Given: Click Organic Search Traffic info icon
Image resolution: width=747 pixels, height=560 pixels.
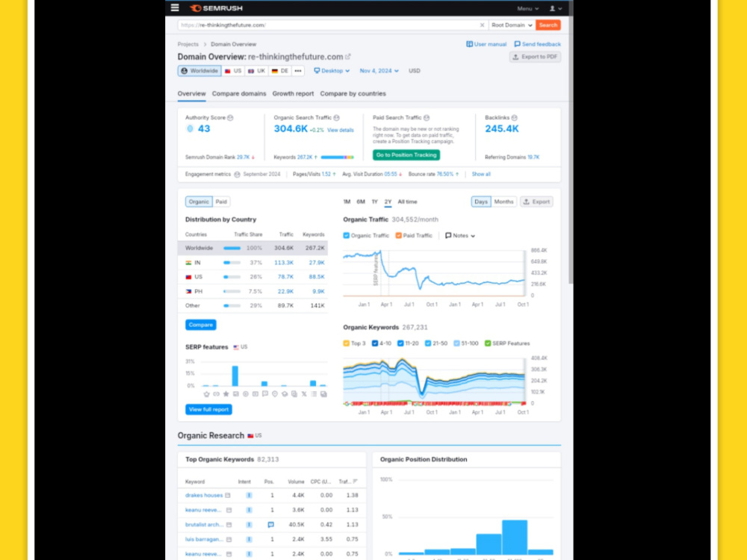Looking at the screenshot, I should click(336, 118).
